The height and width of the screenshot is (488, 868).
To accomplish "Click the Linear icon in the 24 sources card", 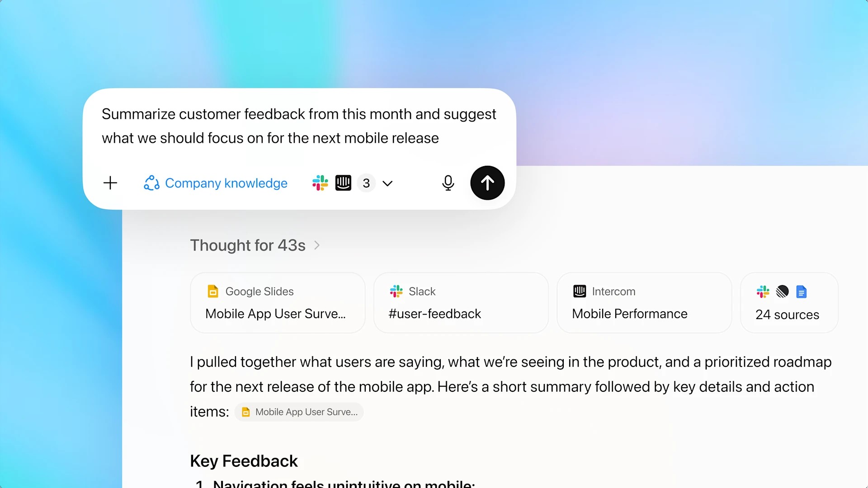I will tap(783, 292).
